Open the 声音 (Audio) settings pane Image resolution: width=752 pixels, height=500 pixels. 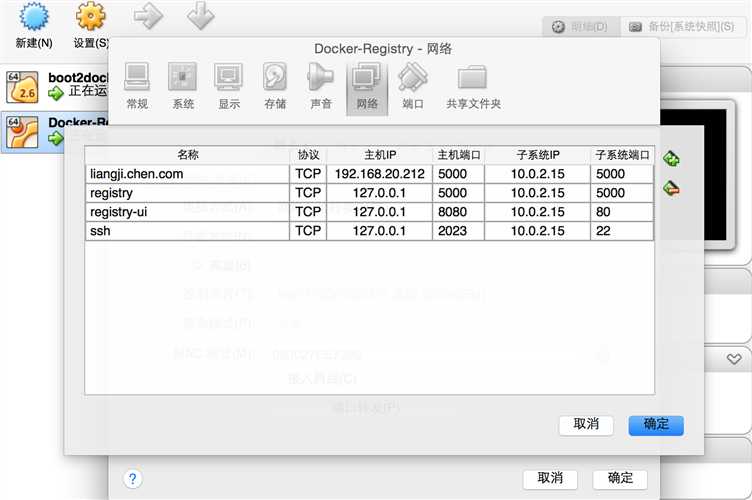tap(321, 86)
